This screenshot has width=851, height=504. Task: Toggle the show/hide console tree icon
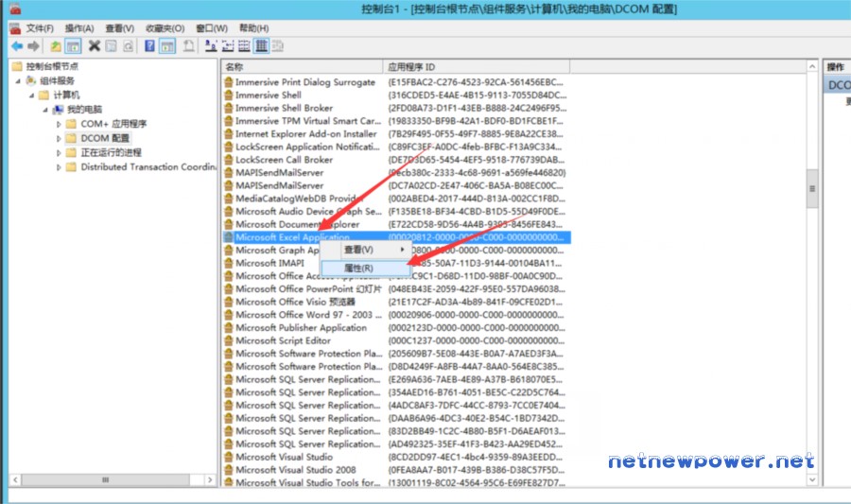coord(73,46)
